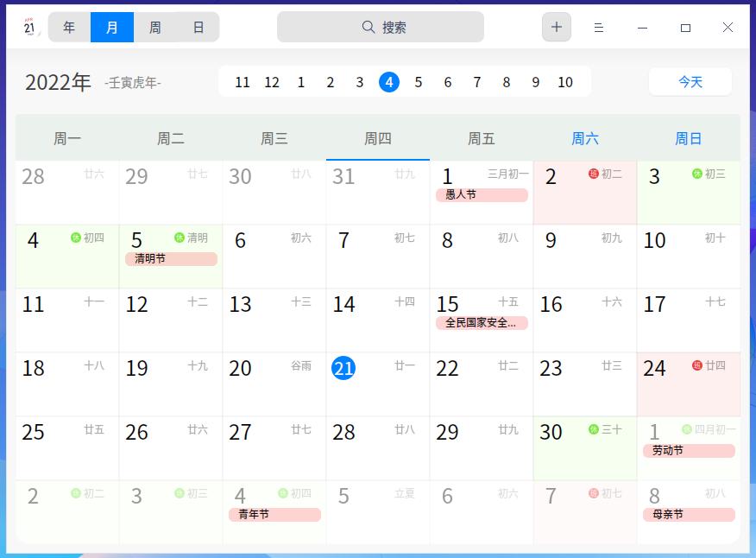Jump to today using the 今天 button
The height and width of the screenshot is (558, 756).
pos(690,82)
